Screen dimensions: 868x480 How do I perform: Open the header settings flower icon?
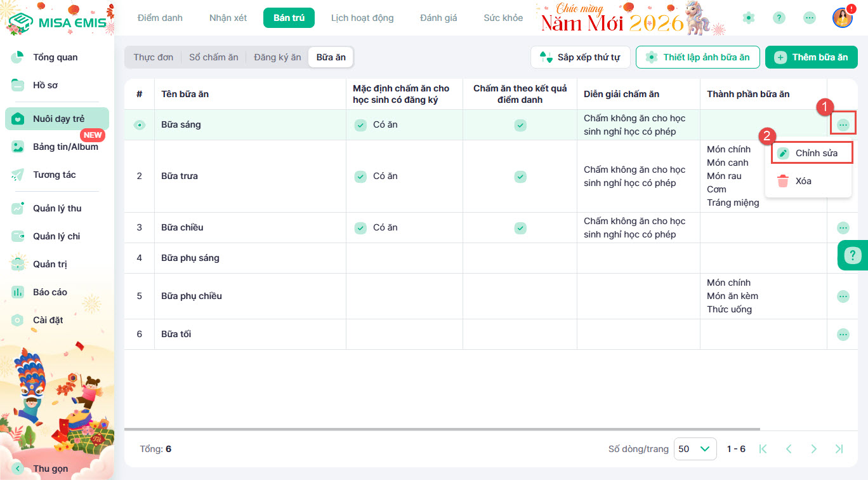pyautogui.click(x=749, y=18)
